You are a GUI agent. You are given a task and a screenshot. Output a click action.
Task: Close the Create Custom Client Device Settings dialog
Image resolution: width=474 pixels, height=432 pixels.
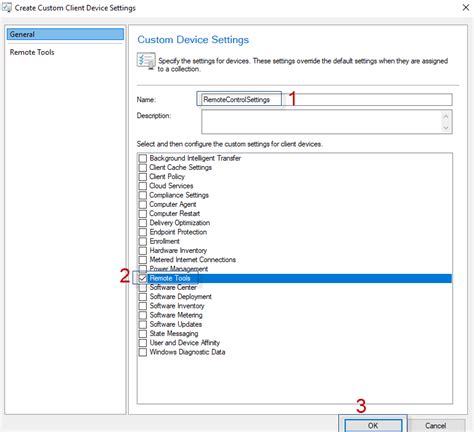pos(466,7)
